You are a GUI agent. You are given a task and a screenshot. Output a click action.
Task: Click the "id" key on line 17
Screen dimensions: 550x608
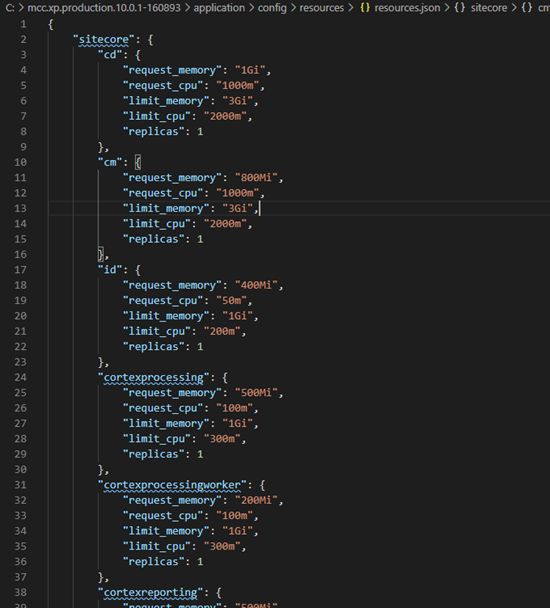pyautogui.click(x=110, y=269)
